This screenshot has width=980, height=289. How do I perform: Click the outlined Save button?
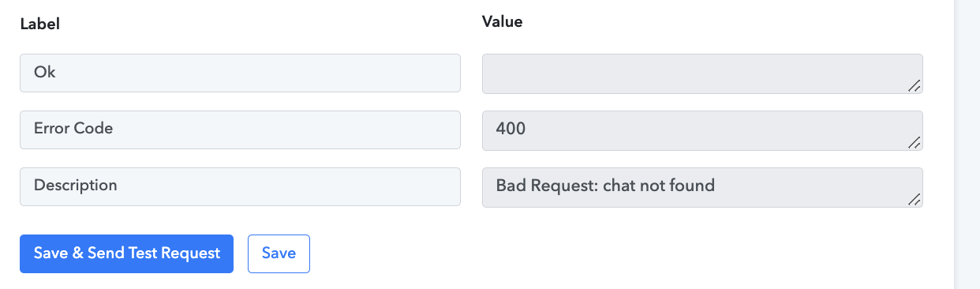[x=279, y=253]
